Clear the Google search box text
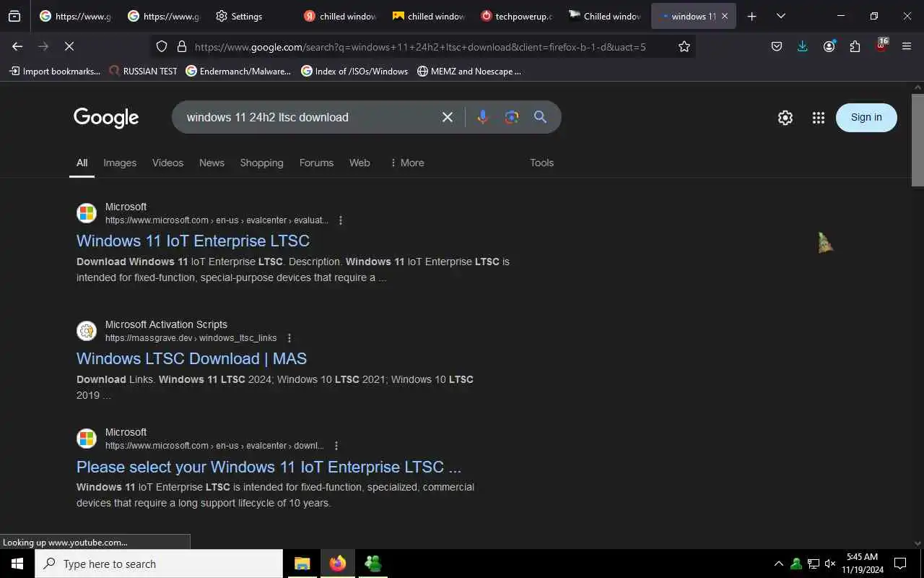This screenshot has height=578, width=924. [x=448, y=117]
